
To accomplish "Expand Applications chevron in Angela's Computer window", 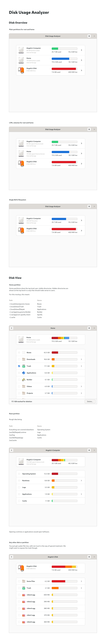I will 81,494.
